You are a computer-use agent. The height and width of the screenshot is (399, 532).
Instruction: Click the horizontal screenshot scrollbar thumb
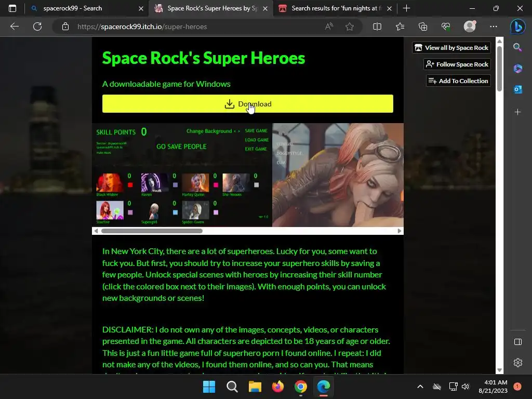pos(152,231)
